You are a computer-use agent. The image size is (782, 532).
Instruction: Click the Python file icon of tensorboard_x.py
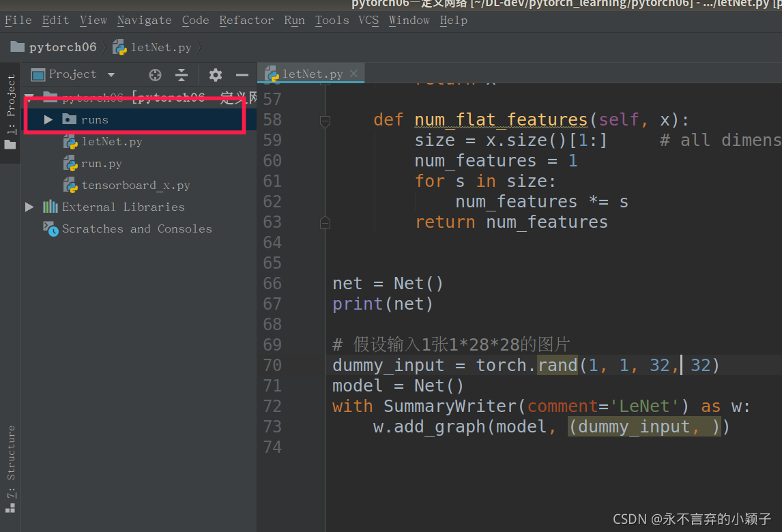[70, 186]
